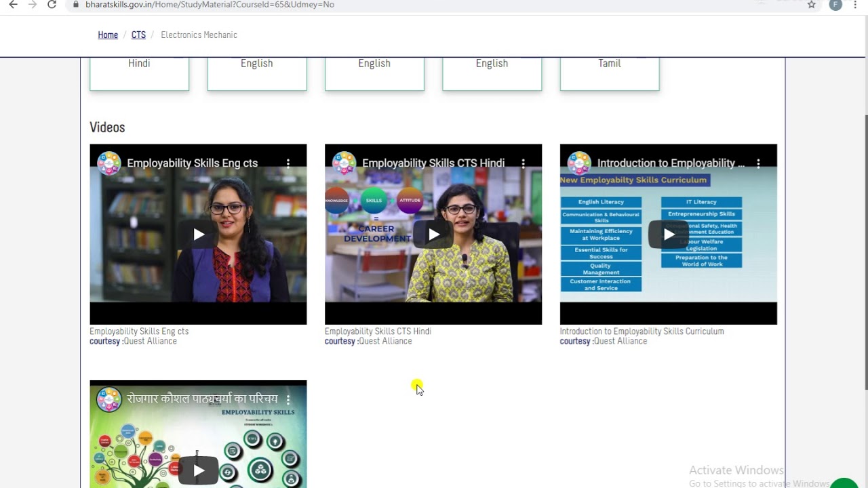Image resolution: width=868 pixels, height=488 pixels.
Task: Open more options on Eng cts video
Action: tap(288, 163)
